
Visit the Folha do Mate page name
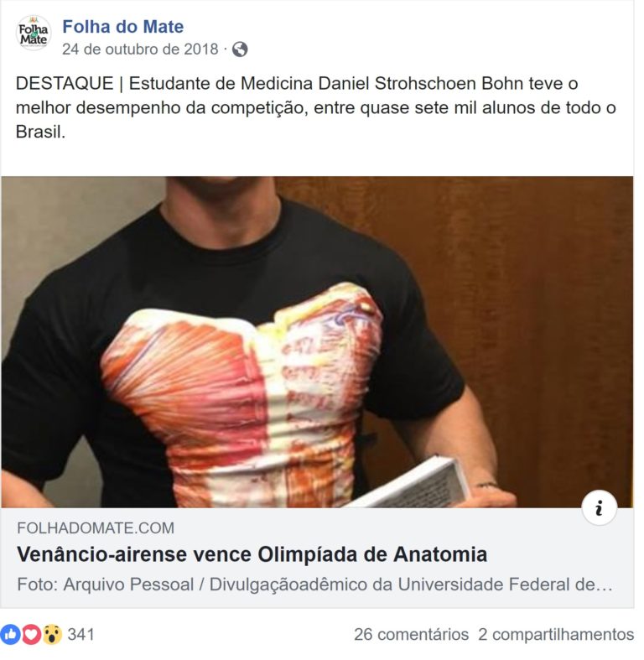pos(123,27)
